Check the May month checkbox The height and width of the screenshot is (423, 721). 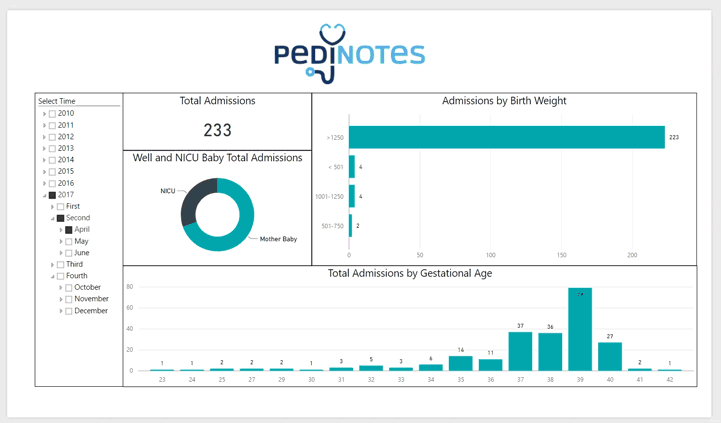click(69, 241)
